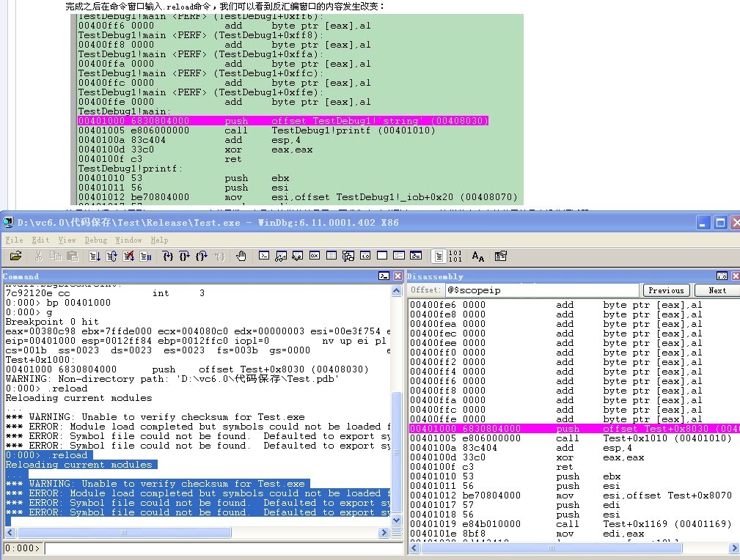Toggle breakpoint with the hand icon
This screenshot has height=560, width=740.
(241, 256)
